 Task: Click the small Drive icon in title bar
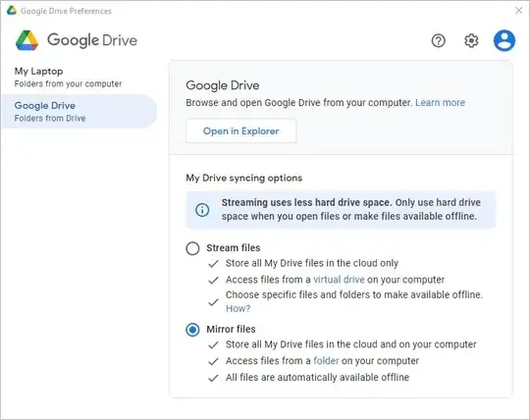(12, 11)
